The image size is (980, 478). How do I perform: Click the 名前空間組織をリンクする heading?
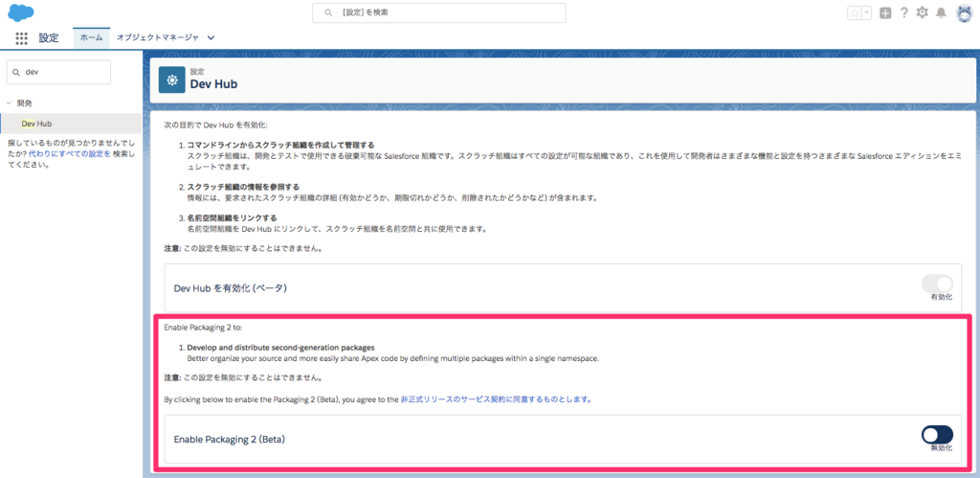point(232,217)
